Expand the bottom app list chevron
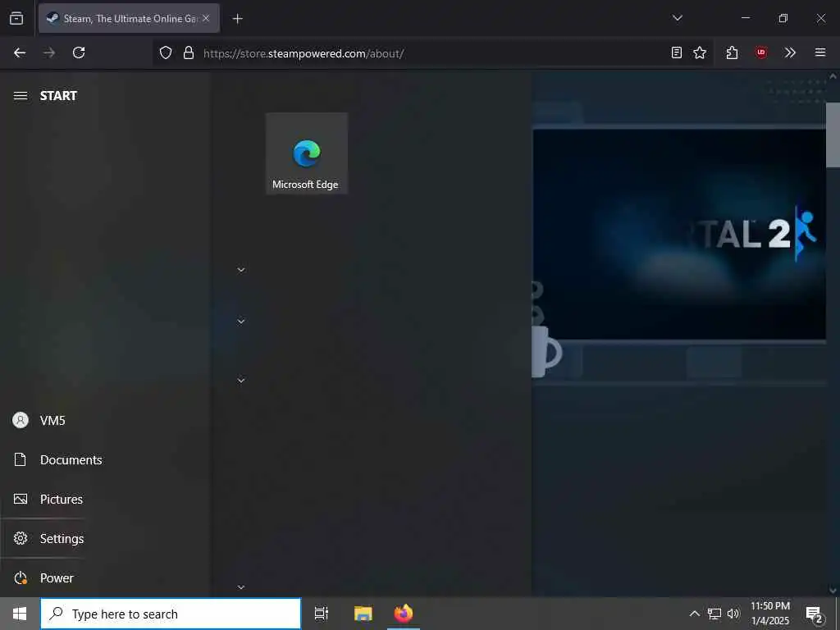The width and height of the screenshot is (840, 630). tap(241, 587)
